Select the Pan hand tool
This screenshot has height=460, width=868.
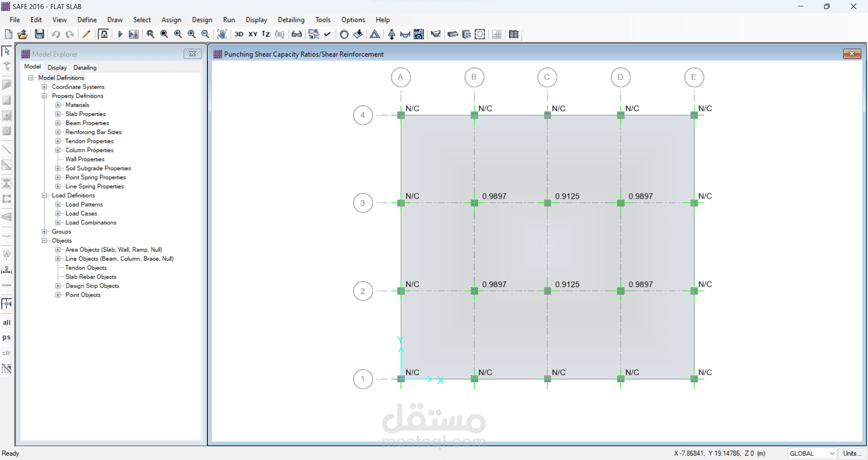pos(222,34)
